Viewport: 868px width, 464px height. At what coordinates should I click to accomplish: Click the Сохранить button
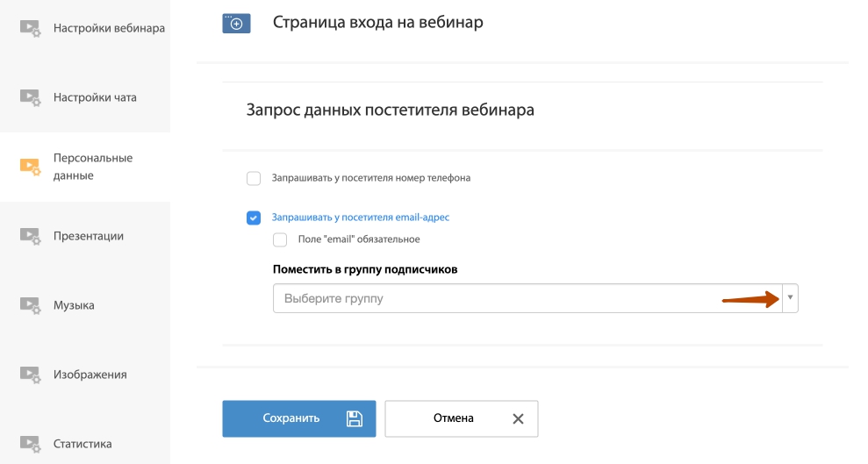pos(299,418)
